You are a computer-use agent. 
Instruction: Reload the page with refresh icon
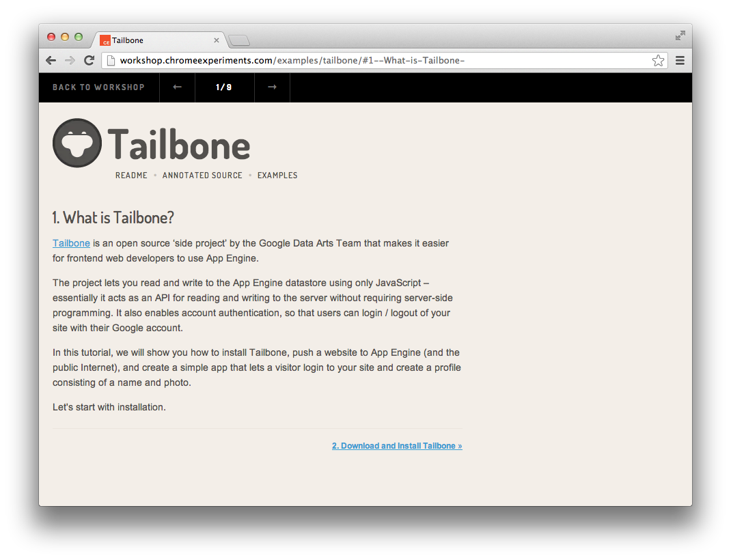[89, 61]
